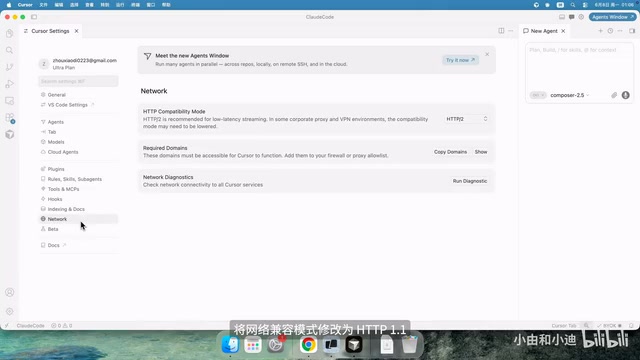
Task: Click the chat bubble icon in title bar
Action: point(571,17)
